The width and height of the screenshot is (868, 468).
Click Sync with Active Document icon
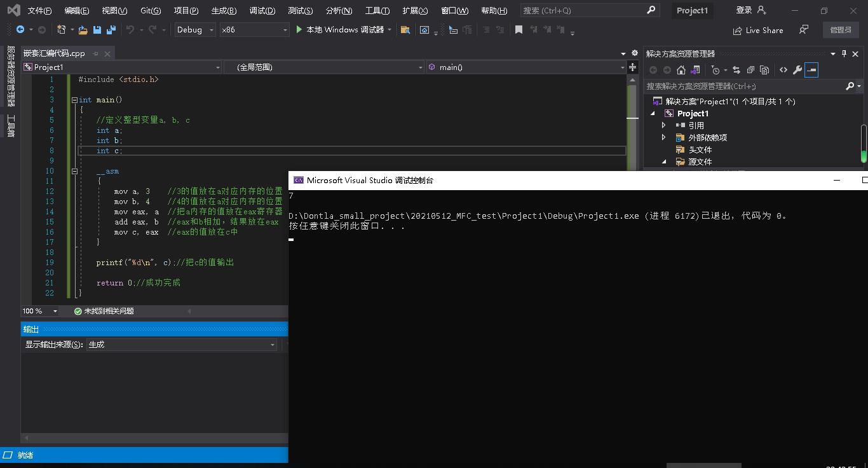click(x=736, y=70)
